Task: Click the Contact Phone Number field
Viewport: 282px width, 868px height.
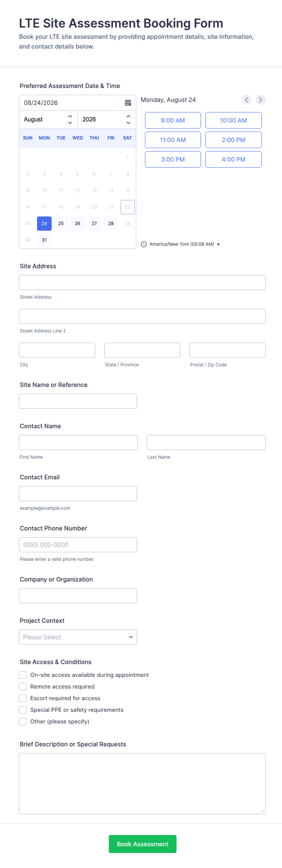Action: coord(78,545)
